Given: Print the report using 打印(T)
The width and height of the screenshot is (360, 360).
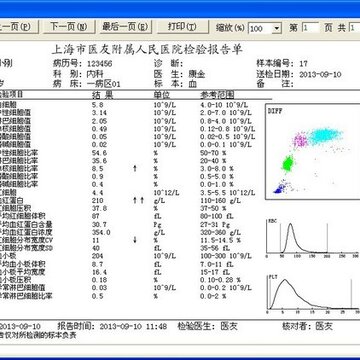Looking at the screenshot, I should (x=182, y=27).
